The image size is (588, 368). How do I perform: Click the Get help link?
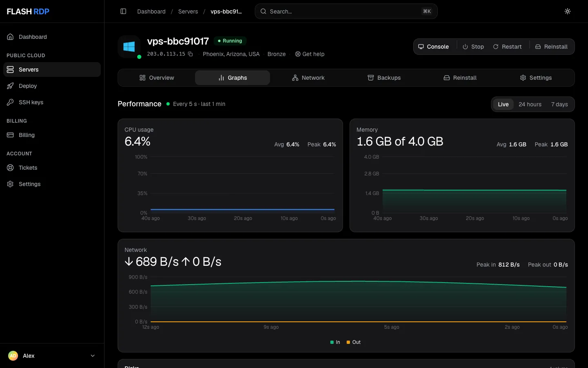pyautogui.click(x=310, y=54)
